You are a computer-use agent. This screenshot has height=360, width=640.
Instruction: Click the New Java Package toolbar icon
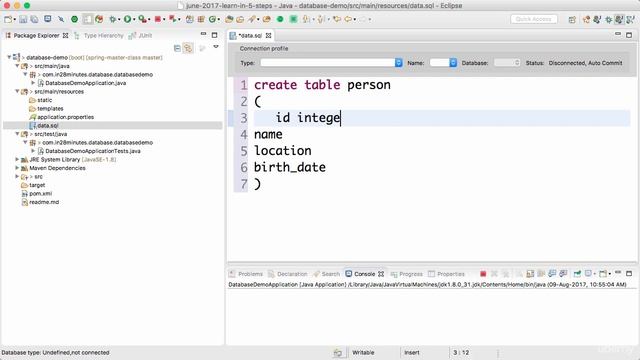(x=201, y=19)
